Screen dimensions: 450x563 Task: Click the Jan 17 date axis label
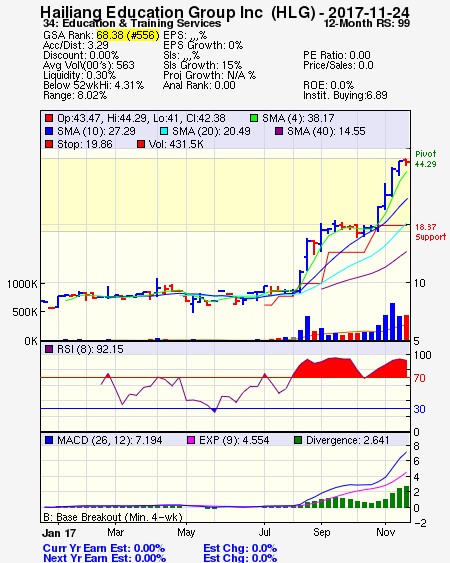[59, 533]
